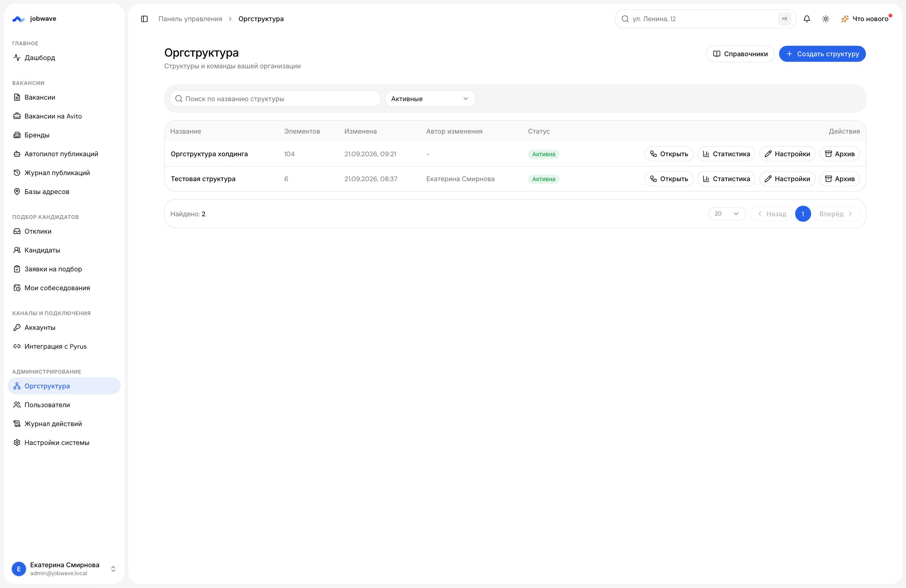This screenshot has width=906, height=588.
Task: Click the Заявки на подбор clipboard icon
Action: click(x=17, y=269)
